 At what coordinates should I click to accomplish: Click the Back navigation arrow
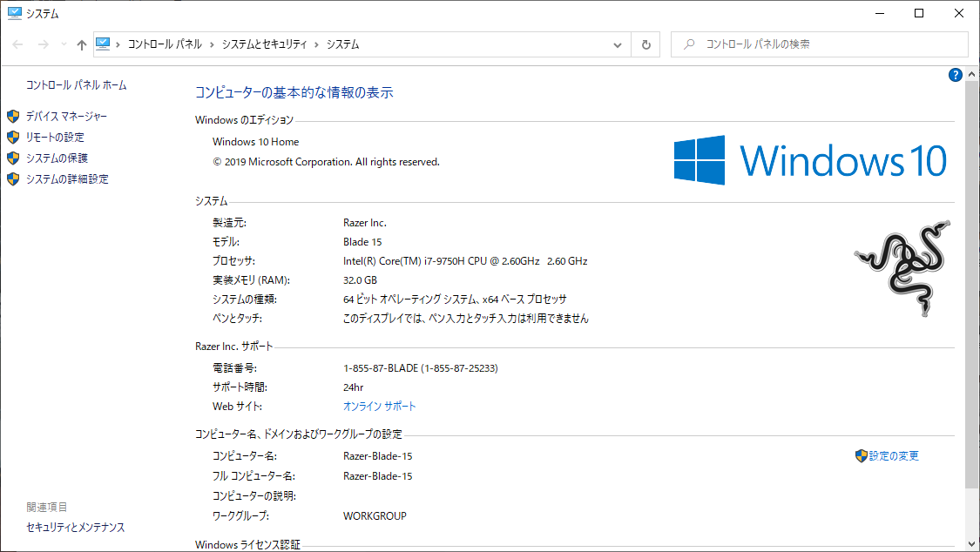click(x=18, y=44)
